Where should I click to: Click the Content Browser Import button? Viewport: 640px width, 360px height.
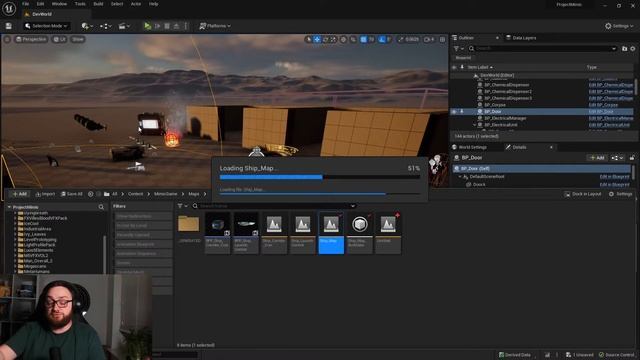[45, 194]
